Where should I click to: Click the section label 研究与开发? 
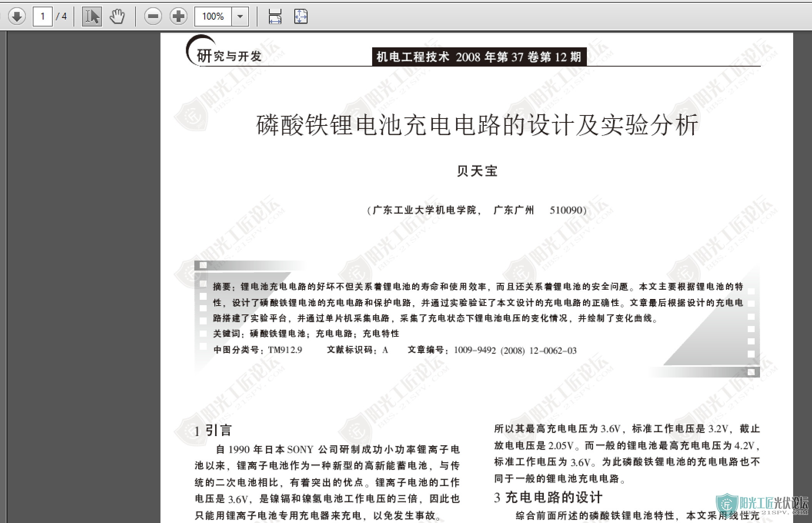coord(229,56)
